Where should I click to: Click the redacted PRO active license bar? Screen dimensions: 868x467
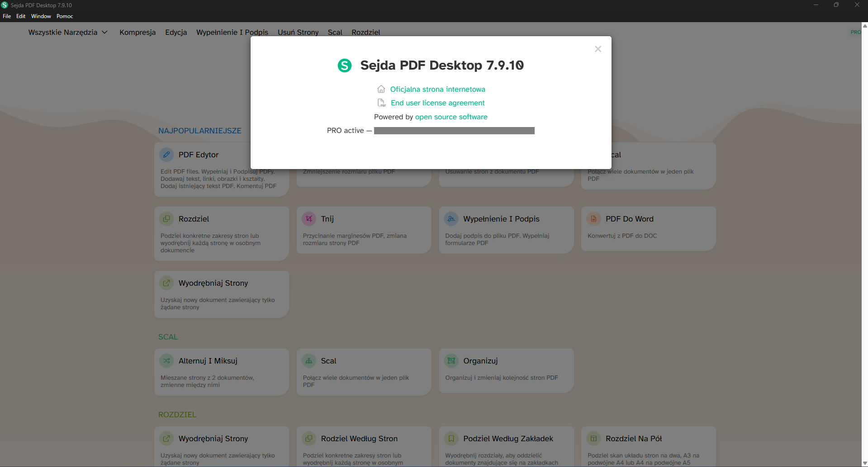454,131
